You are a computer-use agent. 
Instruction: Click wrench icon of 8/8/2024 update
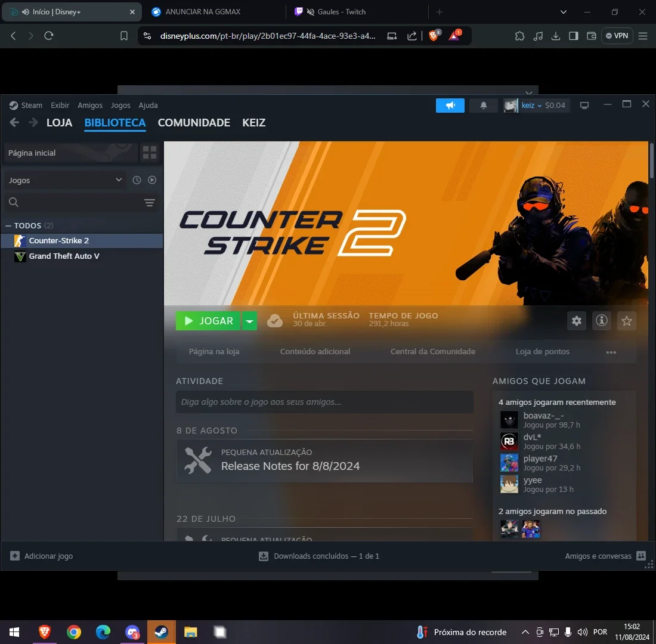coord(198,460)
